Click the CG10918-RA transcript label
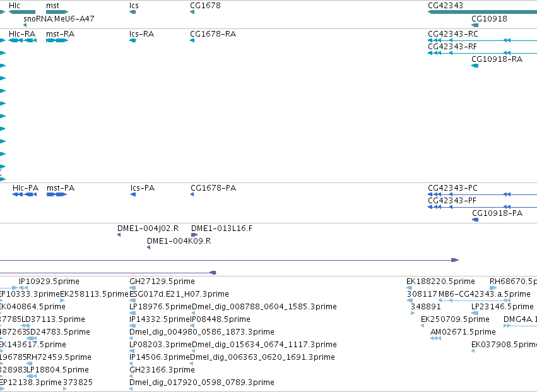The width and height of the screenshot is (537, 392). 497,59
